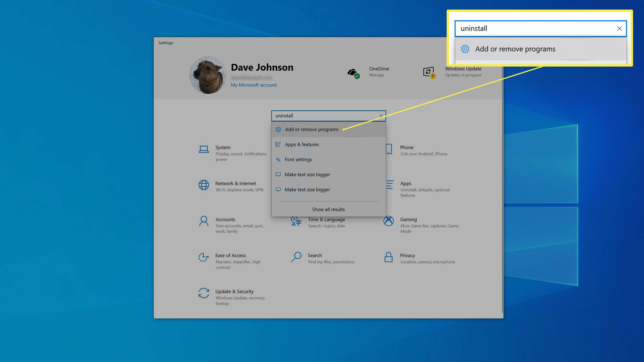Select the Add or remove programs result
Screen dimensions: 644x362
tap(329, 129)
